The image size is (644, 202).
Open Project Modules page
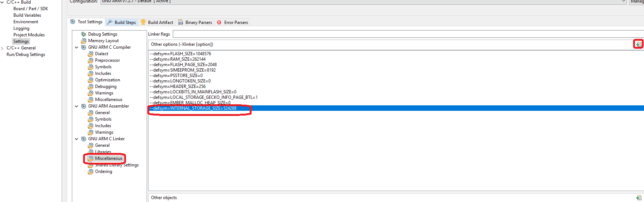click(29, 35)
